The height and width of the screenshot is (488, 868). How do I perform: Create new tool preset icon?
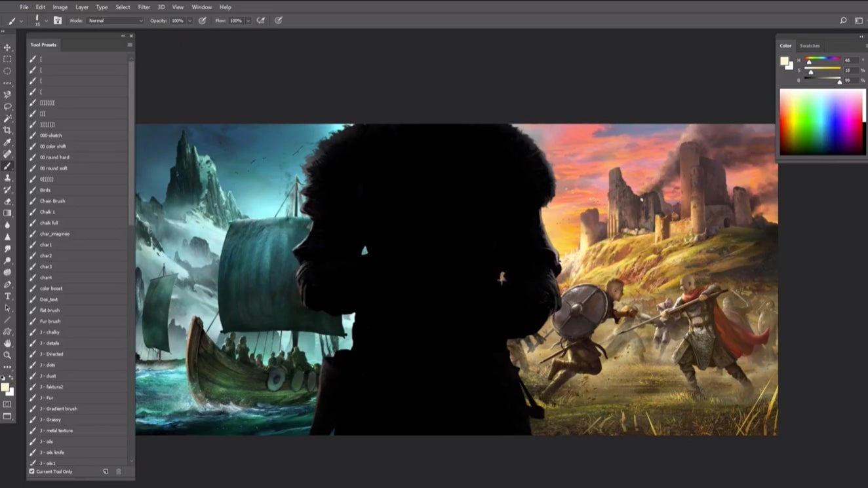[x=106, y=472]
